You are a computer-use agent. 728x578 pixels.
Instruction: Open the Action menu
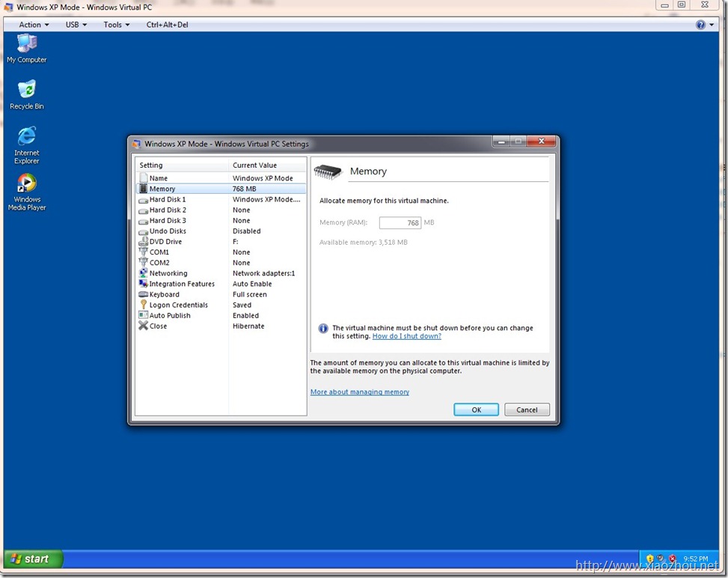34,25
